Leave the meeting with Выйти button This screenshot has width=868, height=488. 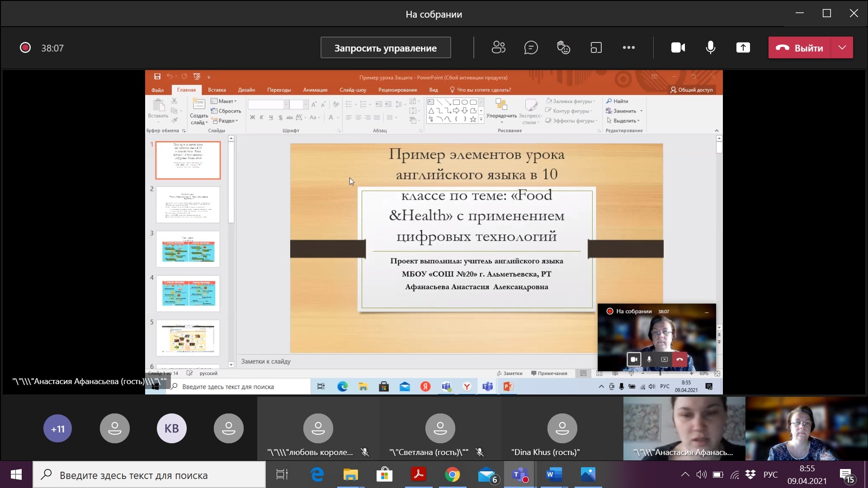coord(800,47)
